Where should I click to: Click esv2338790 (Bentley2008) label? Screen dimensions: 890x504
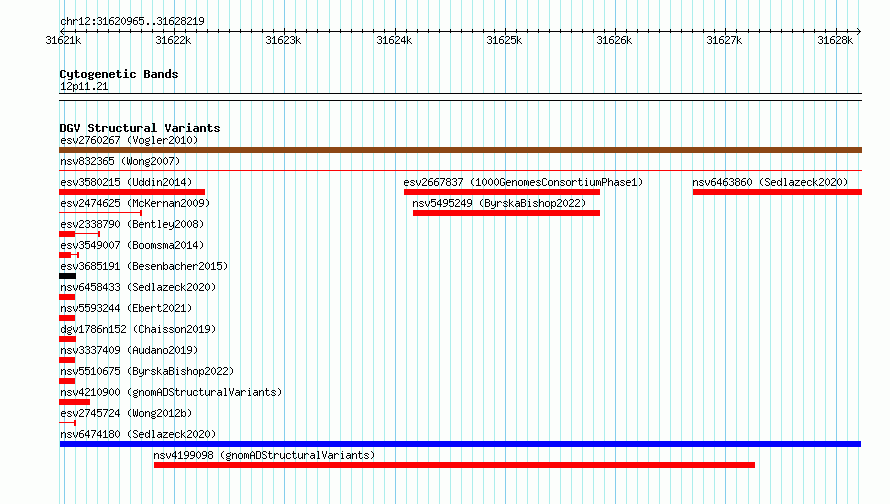pyautogui.click(x=132, y=224)
